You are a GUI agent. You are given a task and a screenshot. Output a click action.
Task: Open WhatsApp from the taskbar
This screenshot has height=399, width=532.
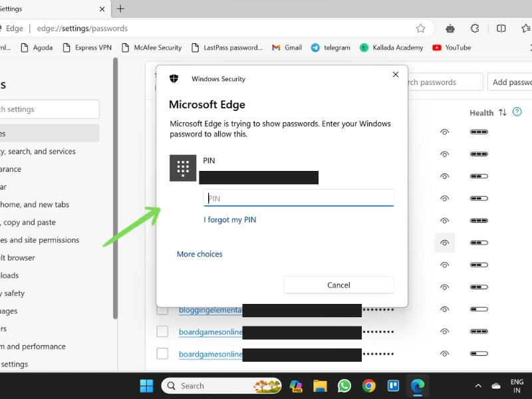344,386
